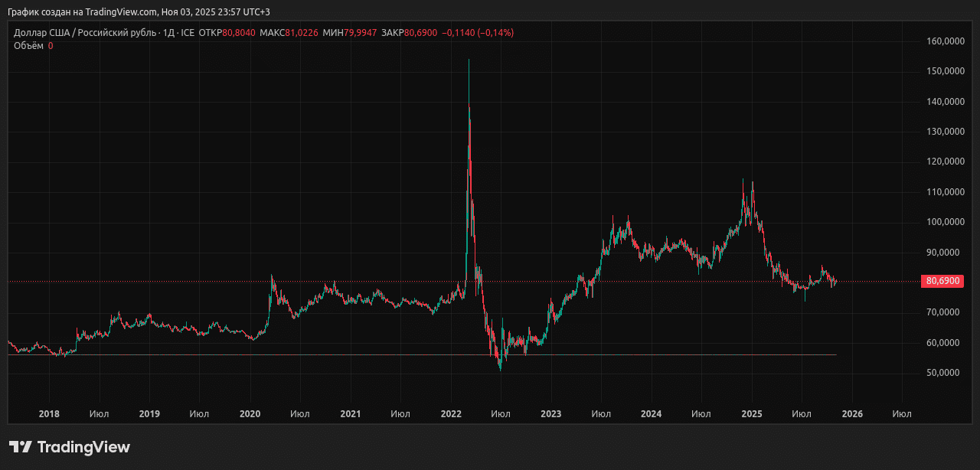Click the price change −0,1140 (−0,14%)

click(478, 33)
